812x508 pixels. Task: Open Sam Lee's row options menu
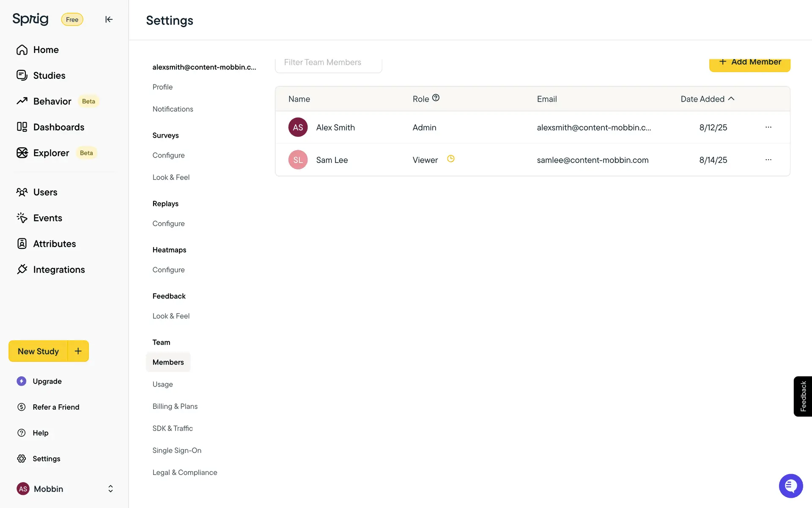click(x=768, y=160)
